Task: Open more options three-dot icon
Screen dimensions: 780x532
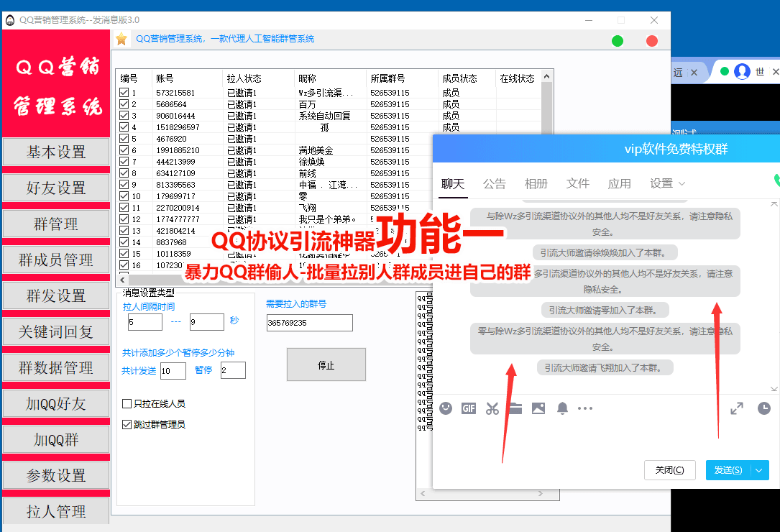Action: tap(585, 408)
